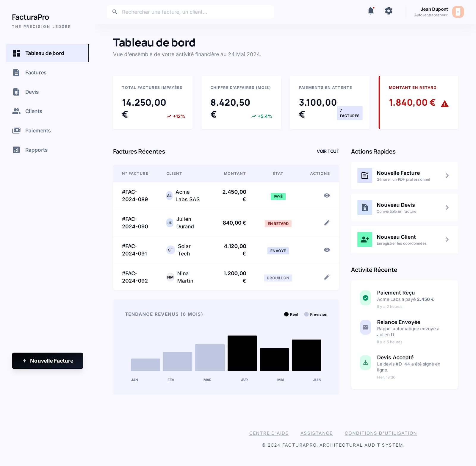Select the AVR bar in revenue chart
476x466 pixels.
[242, 353]
